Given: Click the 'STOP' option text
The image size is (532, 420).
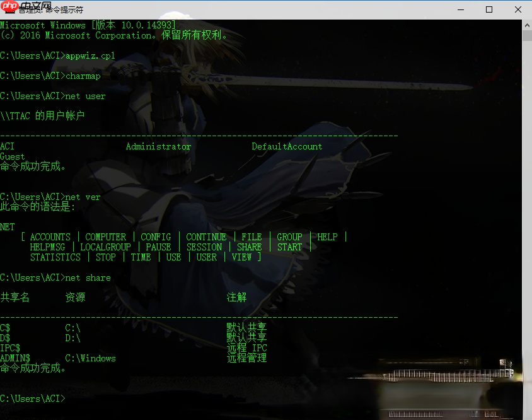Looking at the screenshot, I should click(x=105, y=257).
